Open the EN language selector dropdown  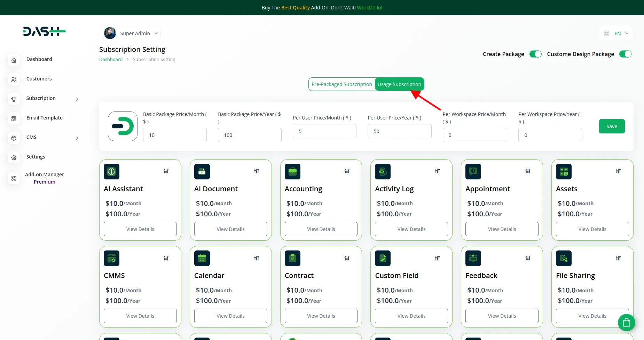pyautogui.click(x=616, y=33)
